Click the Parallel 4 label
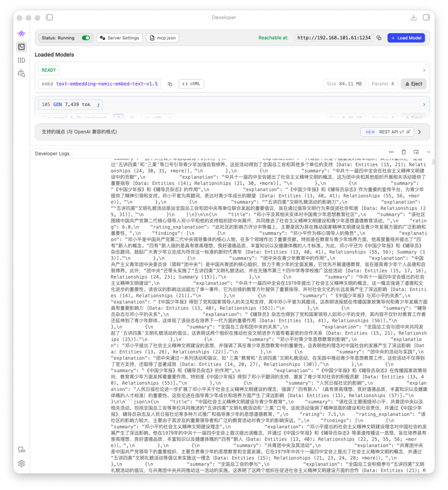 (x=382, y=84)
